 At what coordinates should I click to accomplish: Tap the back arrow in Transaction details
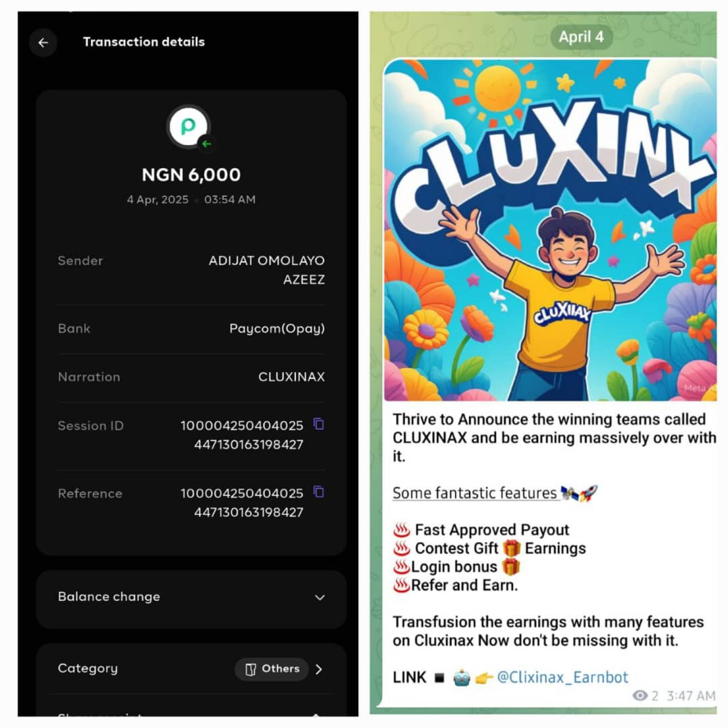click(43, 42)
